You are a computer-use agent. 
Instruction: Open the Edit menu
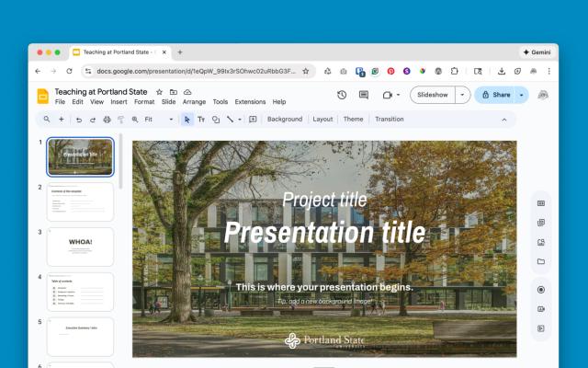click(x=77, y=102)
